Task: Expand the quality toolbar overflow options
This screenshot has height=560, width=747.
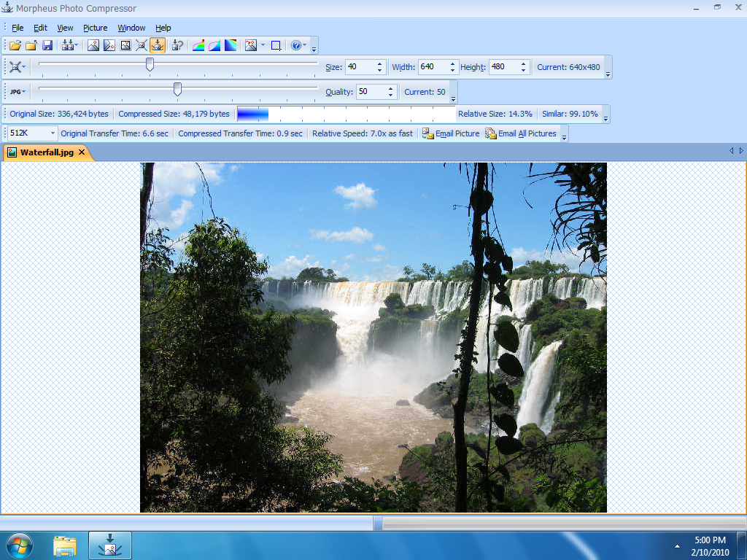Action: tap(454, 98)
